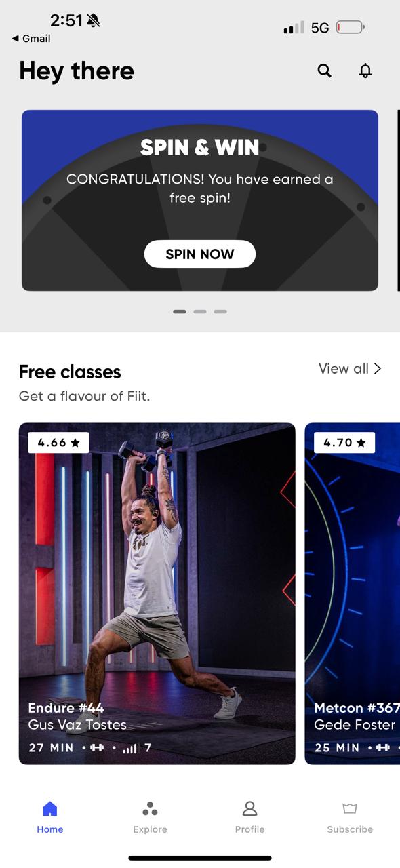Go to the Profile tab
This screenshot has height=868, width=400.
pyautogui.click(x=249, y=808)
